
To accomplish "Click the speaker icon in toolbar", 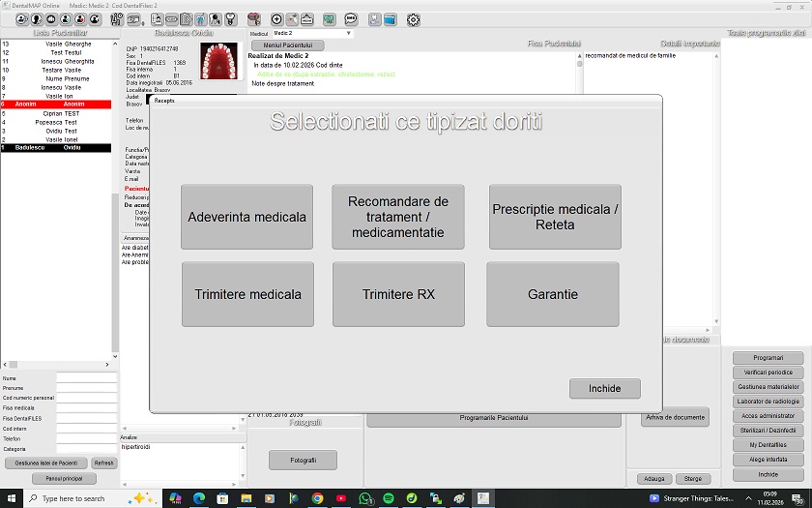I will (x=50, y=19).
